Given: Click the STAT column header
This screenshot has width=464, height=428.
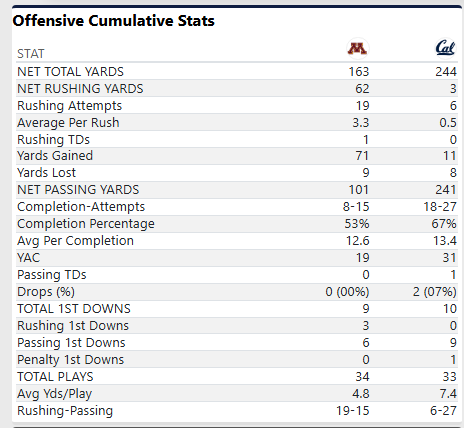Looking at the screenshot, I should [31, 54].
